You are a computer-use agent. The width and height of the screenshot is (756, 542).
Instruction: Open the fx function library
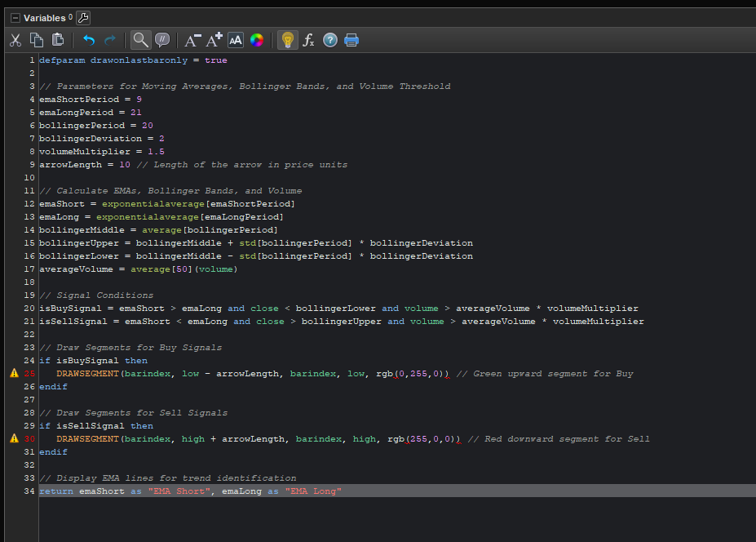click(309, 40)
